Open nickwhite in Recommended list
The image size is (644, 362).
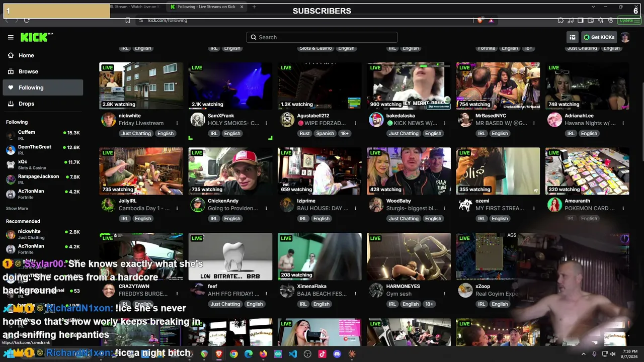coord(43,234)
